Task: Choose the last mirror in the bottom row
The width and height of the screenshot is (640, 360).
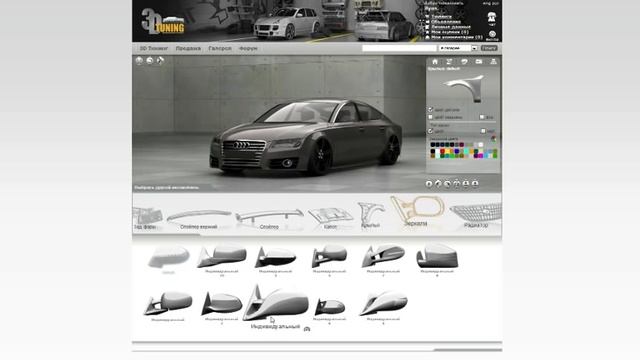Action: coord(383,306)
